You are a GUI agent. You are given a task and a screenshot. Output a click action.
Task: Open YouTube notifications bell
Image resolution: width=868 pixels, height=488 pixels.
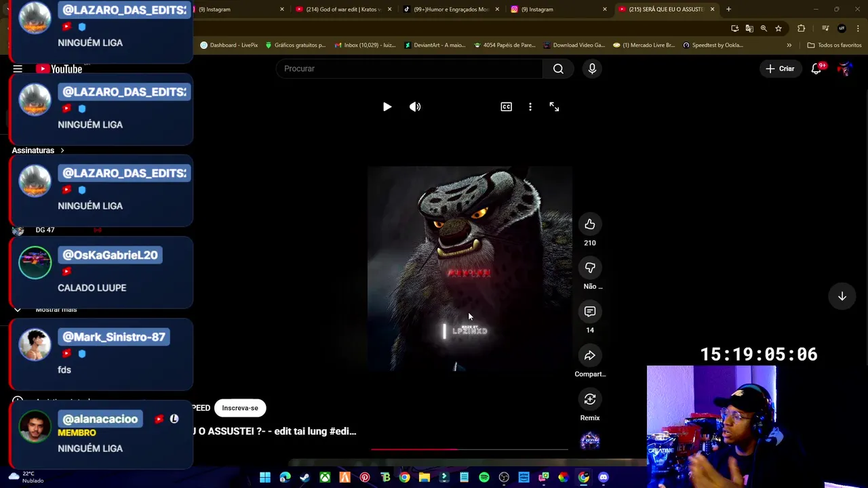816,68
